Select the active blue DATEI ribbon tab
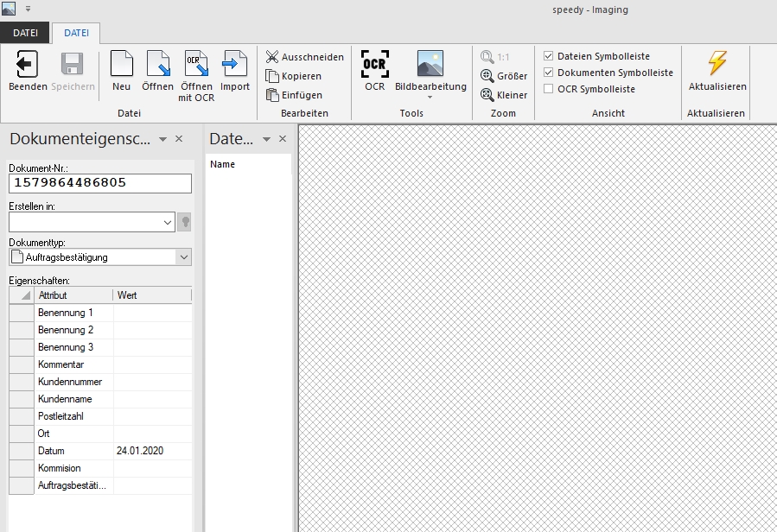The width and height of the screenshot is (777, 532). [x=76, y=33]
